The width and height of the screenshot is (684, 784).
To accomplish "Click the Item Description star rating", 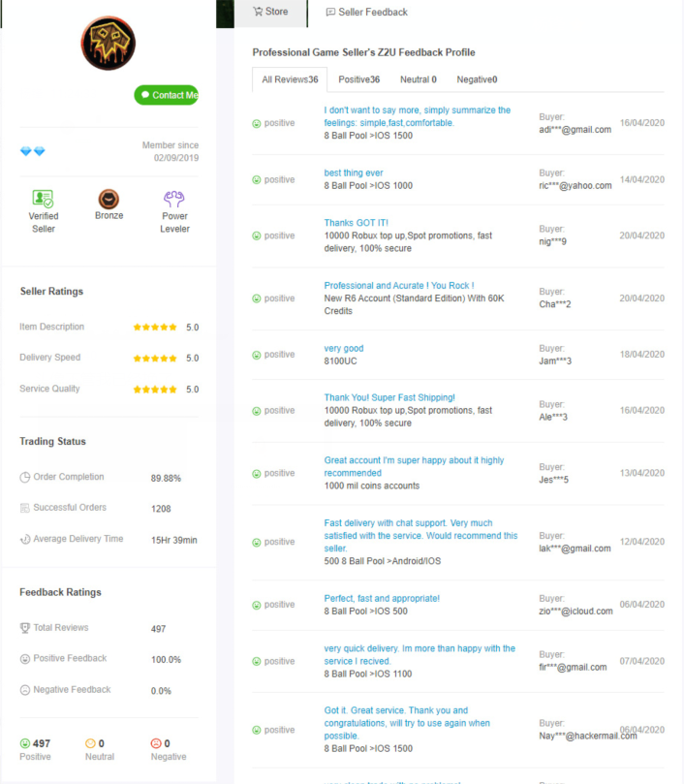I will tap(155, 328).
